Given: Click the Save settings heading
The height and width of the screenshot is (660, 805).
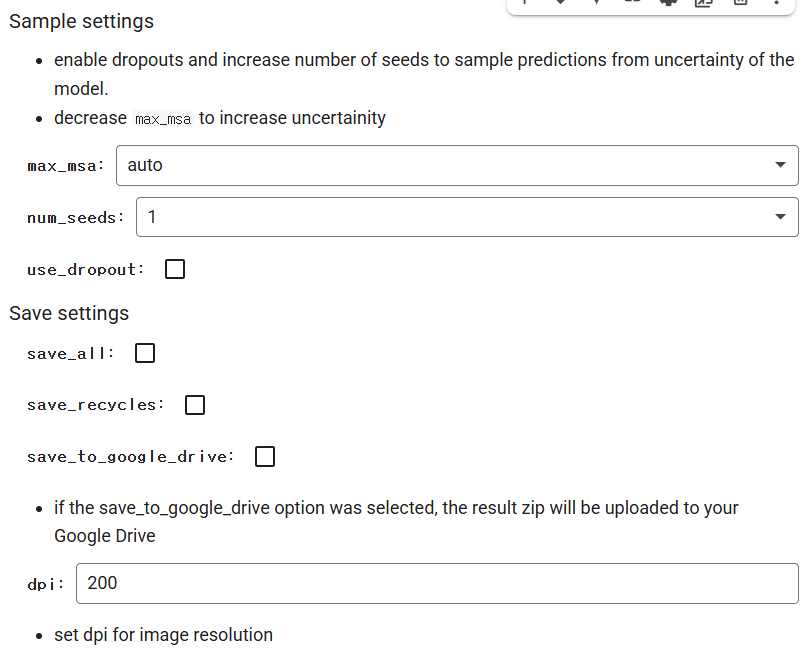Looking at the screenshot, I should [x=69, y=313].
